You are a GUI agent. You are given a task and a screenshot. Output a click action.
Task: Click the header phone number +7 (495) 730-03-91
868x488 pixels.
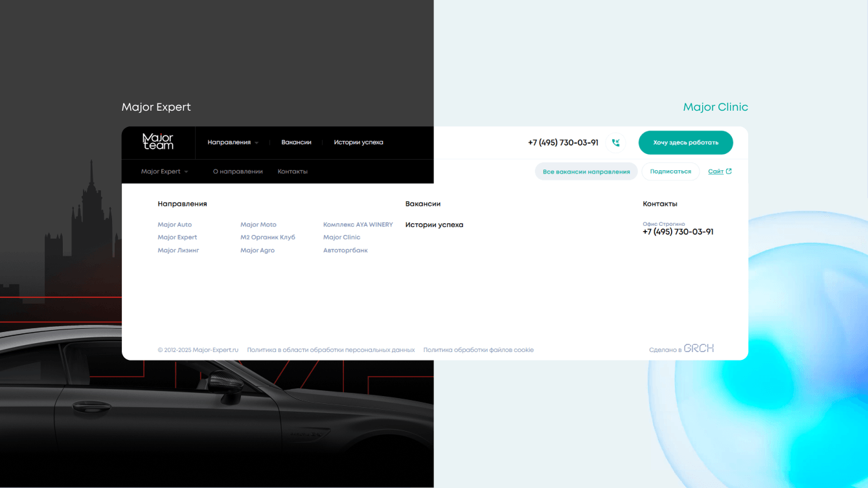[563, 142]
